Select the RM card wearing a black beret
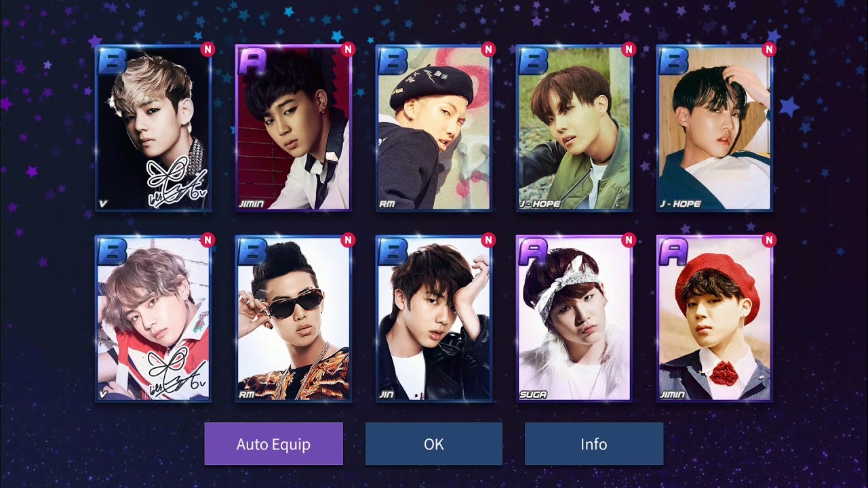The image size is (868, 488). [x=434, y=128]
